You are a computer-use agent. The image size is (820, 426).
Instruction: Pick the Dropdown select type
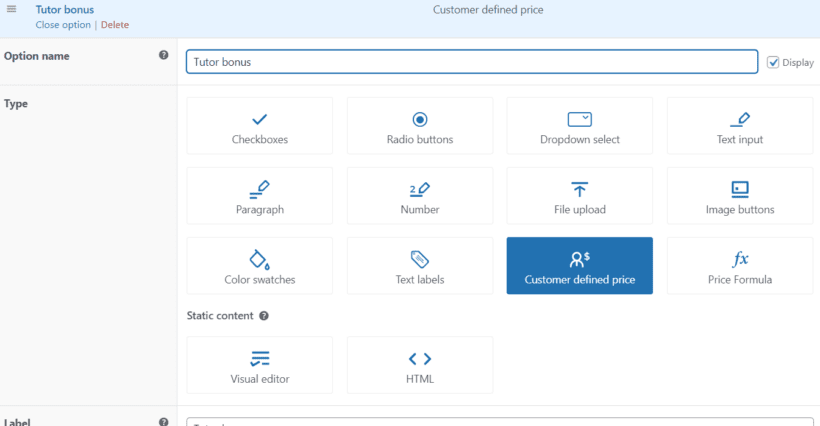[579, 125]
